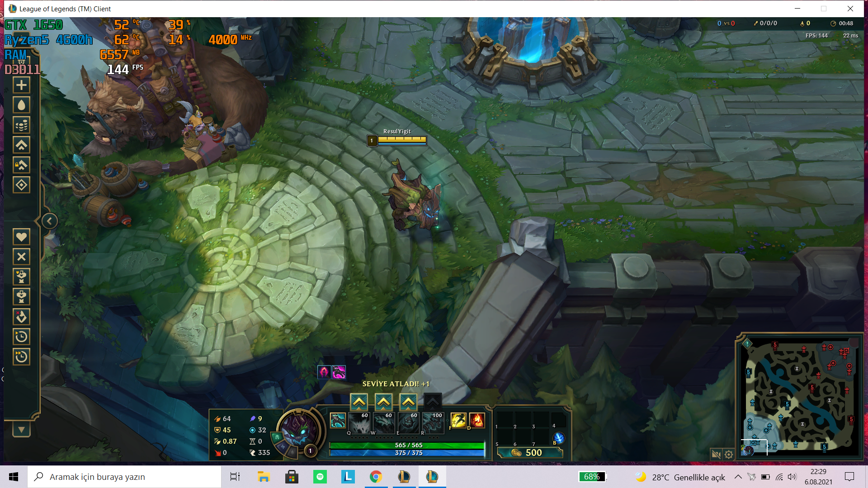868x488 pixels.
Task: Toggle the X icon in practice panel
Action: point(21,257)
